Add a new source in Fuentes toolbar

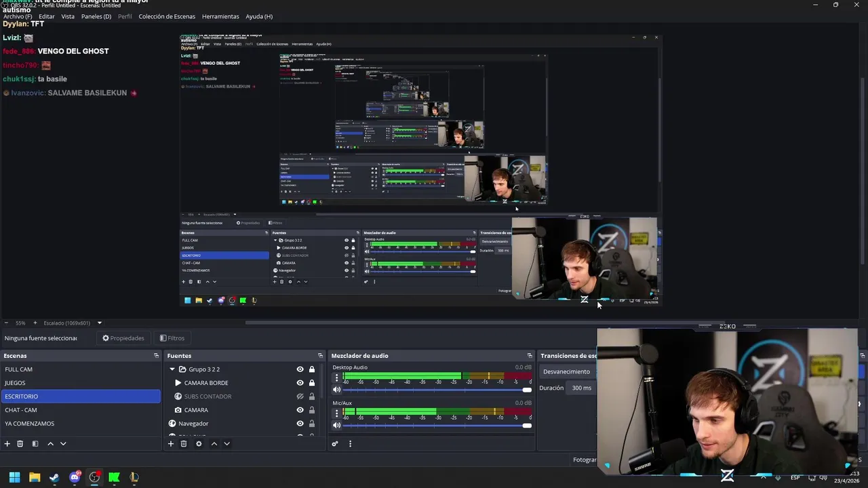click(171, 444)
